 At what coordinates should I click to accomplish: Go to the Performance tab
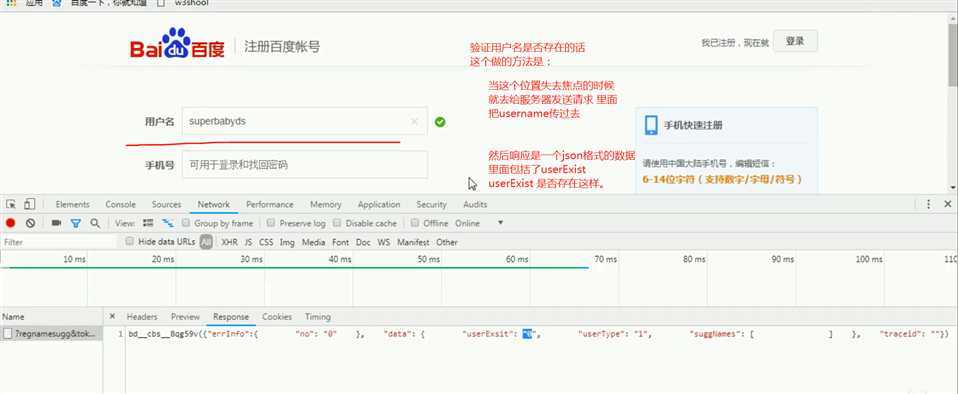pos(269,204)
